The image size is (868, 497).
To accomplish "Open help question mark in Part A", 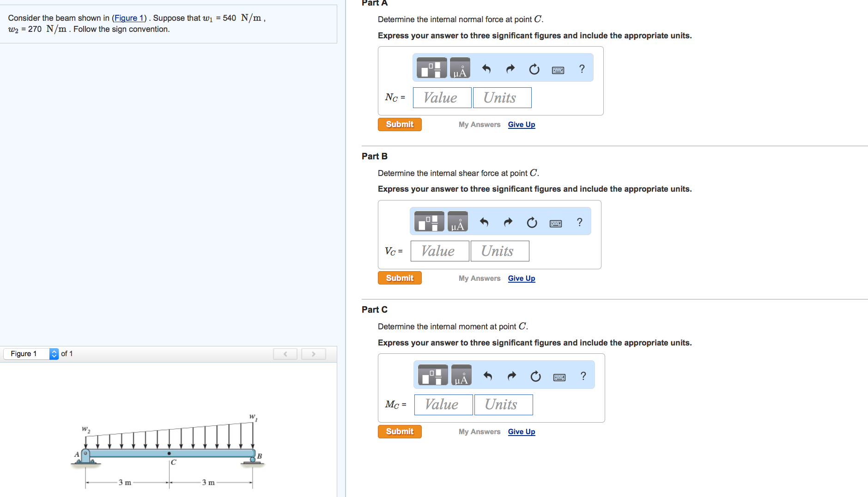I will point(582,69).
